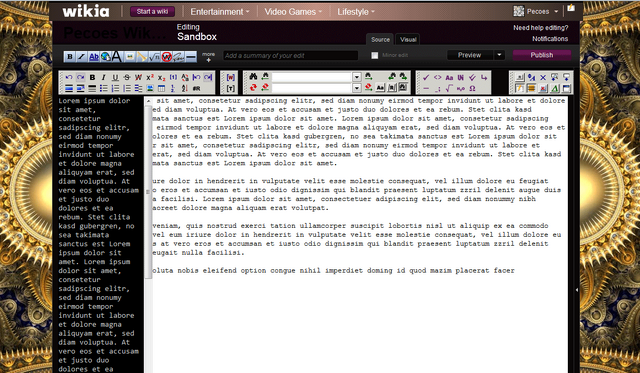Toggle the pencil highlight button in right toolbar
640x373 pixels.
click(520, 88)
